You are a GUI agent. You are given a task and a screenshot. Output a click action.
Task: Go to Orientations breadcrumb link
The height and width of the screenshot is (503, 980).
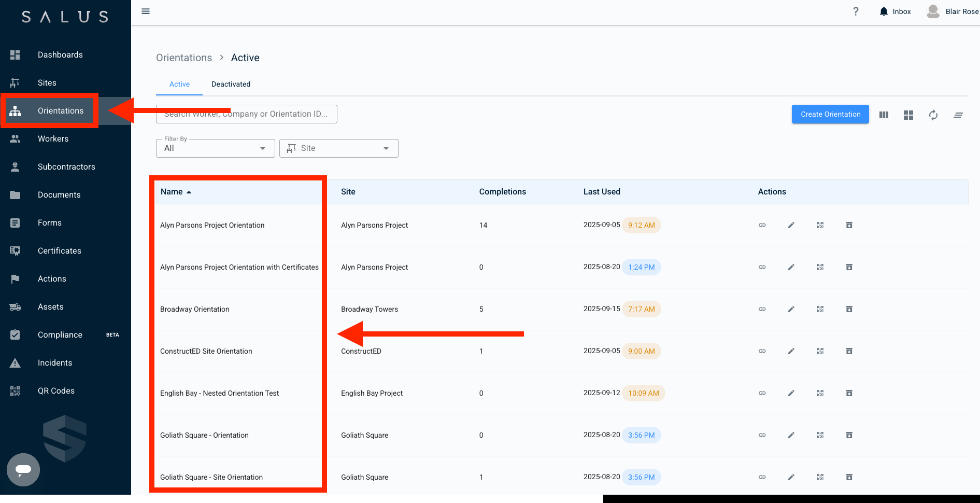[x=184, y=58]
